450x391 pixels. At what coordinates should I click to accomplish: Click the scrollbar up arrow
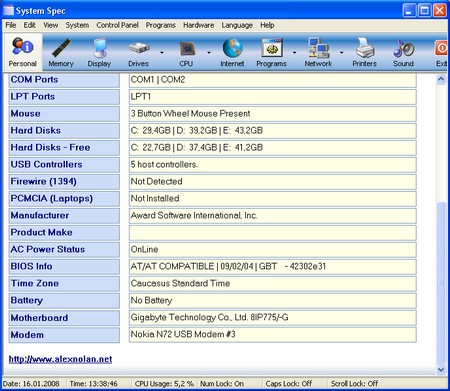point(441,79)
